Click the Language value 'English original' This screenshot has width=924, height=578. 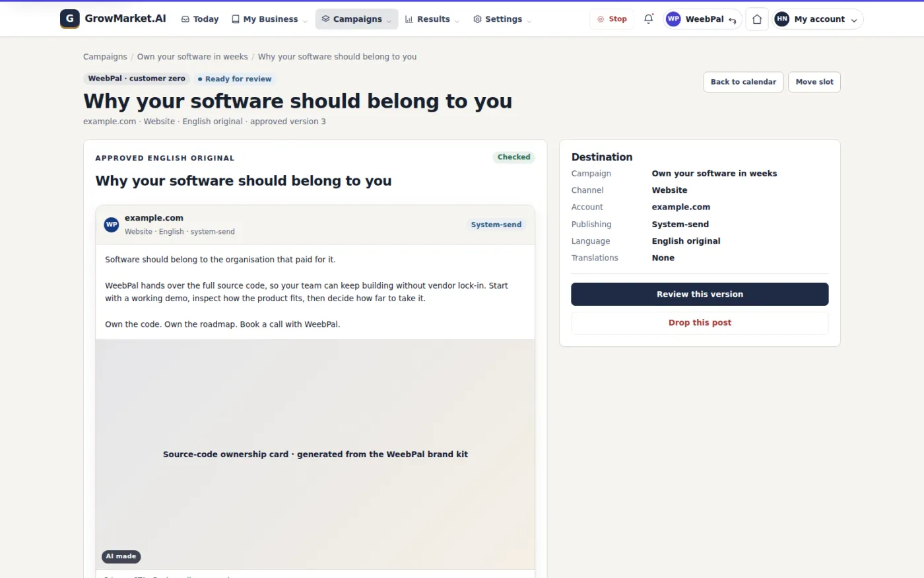click(686, 241)
